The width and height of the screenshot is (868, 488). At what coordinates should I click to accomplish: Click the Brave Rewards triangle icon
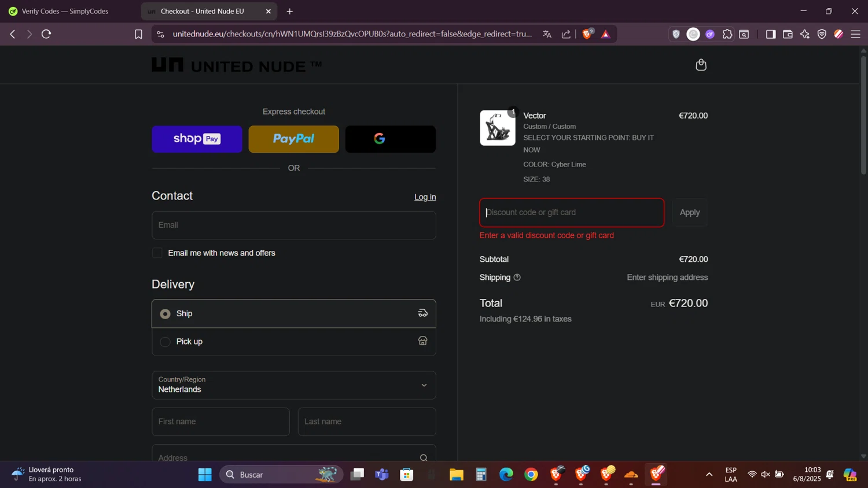point(606,34)
